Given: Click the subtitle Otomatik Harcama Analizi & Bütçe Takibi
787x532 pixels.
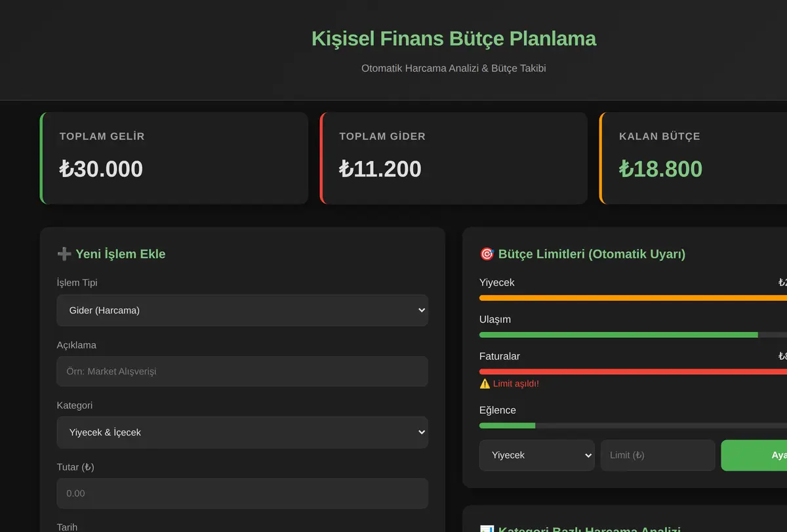Looking at the screenshot, I should coord(454,68).
